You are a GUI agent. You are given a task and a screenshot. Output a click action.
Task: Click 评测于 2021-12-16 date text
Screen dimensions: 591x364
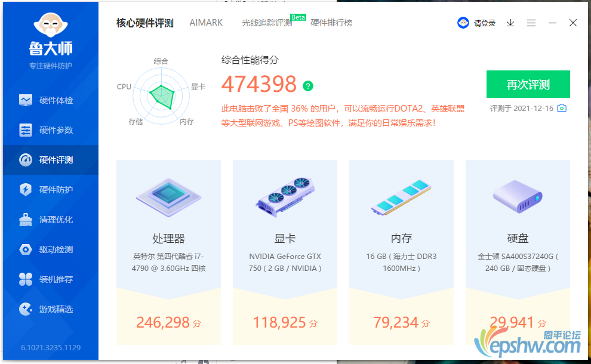pos(522,109)
